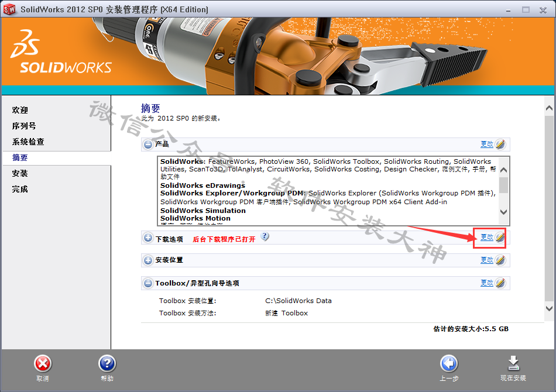The width and height of the screenshot is (556, 392).
Task: Click the pencil icon in the 产品 section
Action: pyautogui.click(x=500, y=145)
